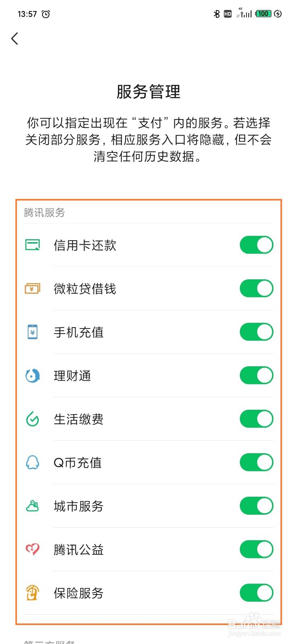Tap the city services icon

point(33,506)
